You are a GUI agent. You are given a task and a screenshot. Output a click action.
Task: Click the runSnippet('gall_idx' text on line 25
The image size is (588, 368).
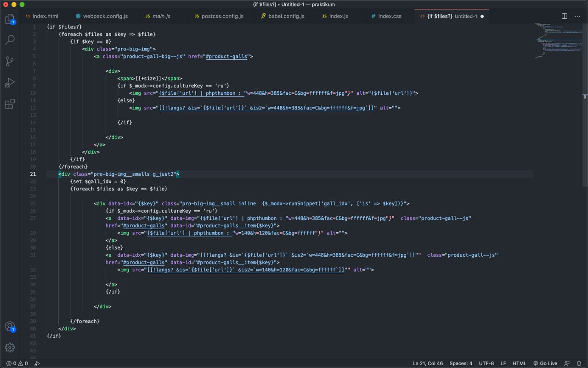(321, 203)
